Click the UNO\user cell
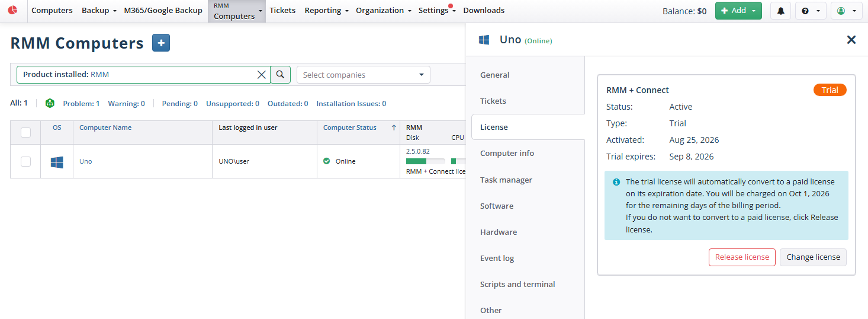Viewport: 868px width, 319px height. click(234, 161)
